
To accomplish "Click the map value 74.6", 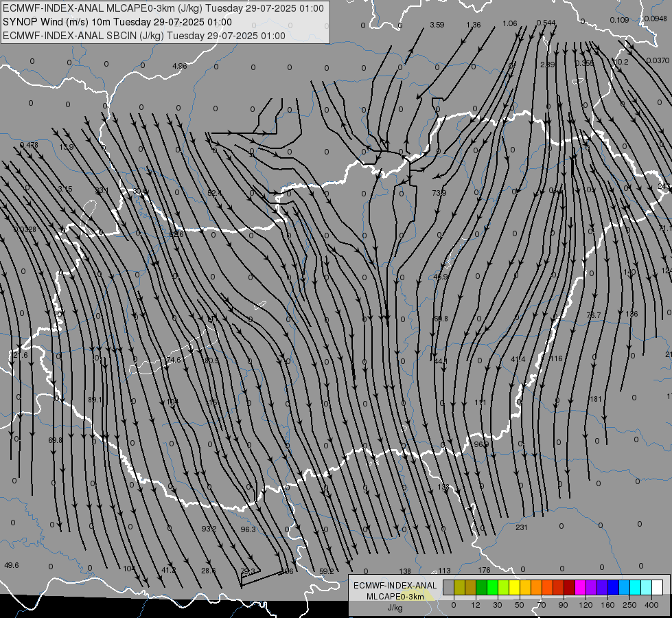I will (x=174, y=360).
